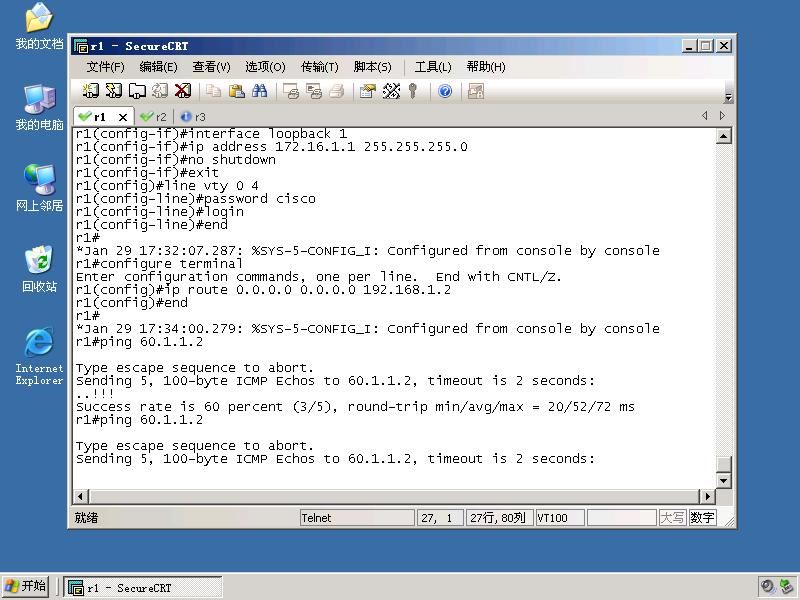Click the greyed-out printer icon

click(336, 91)
